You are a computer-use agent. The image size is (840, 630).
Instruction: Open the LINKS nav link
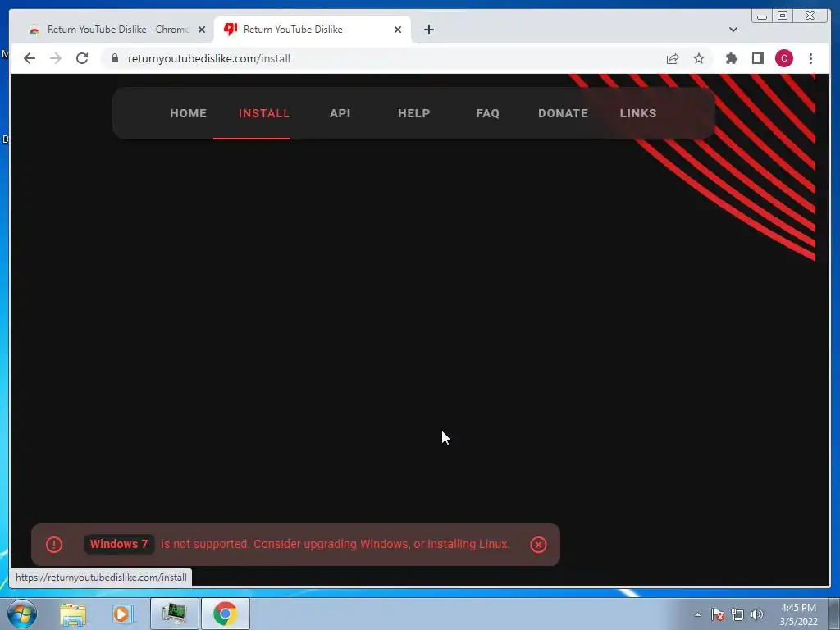pyautogui.click(x=638, y=113)
